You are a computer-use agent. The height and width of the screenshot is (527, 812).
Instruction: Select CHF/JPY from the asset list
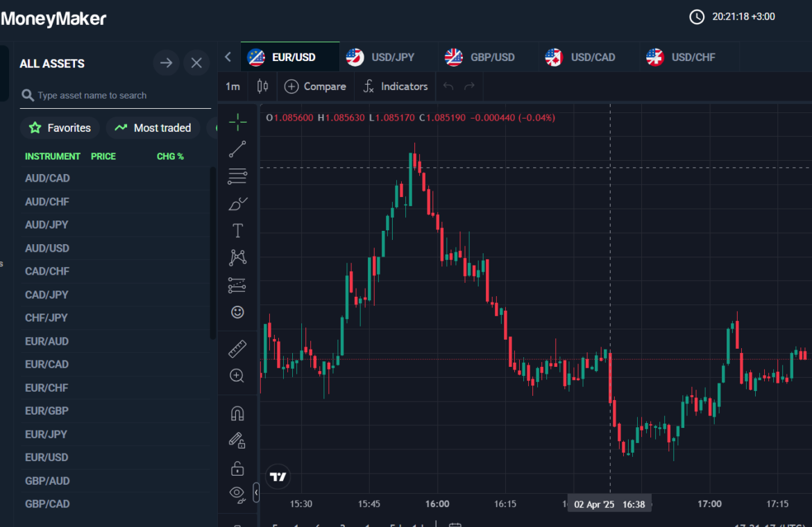pos(115,318)
